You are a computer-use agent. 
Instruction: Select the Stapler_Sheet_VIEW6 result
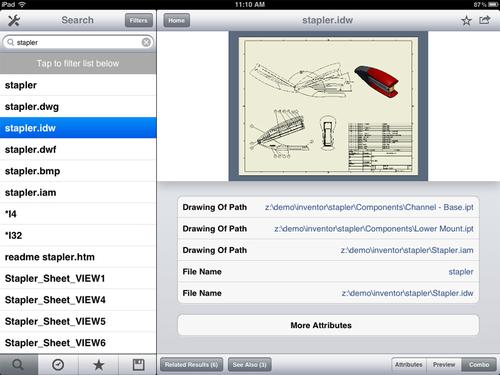click(x=78, y=343)
